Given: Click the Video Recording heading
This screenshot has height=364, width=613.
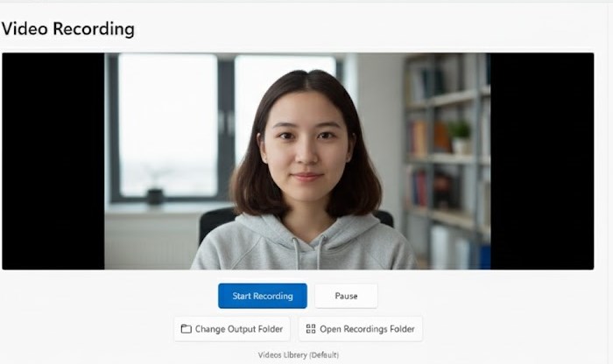Looking at the screenshot, I should (68, 29).
